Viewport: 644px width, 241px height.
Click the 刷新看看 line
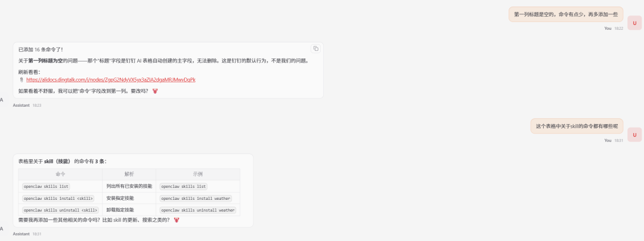tap(30, 72)
